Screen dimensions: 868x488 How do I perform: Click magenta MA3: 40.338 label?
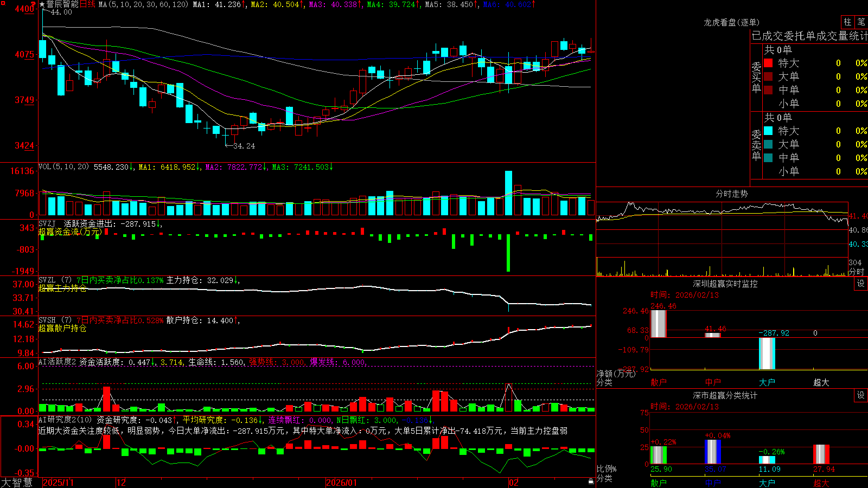[x=335, y=4]
